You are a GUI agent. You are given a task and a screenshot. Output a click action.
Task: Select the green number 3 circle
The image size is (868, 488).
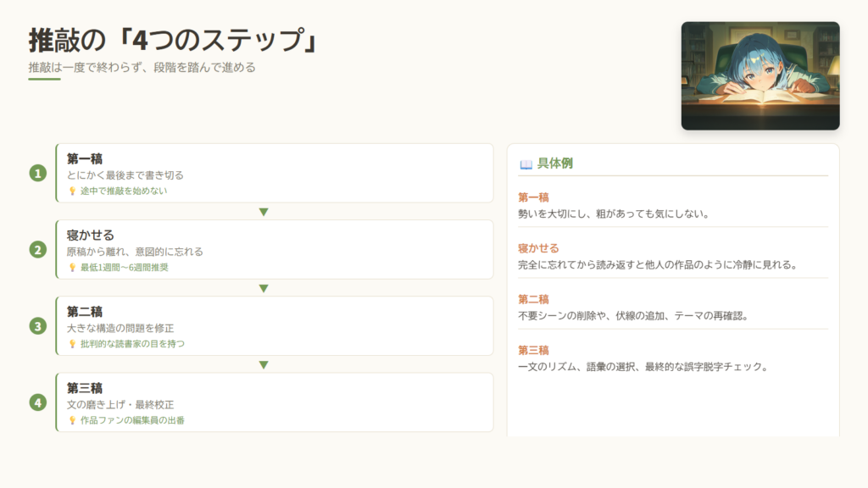37,325
